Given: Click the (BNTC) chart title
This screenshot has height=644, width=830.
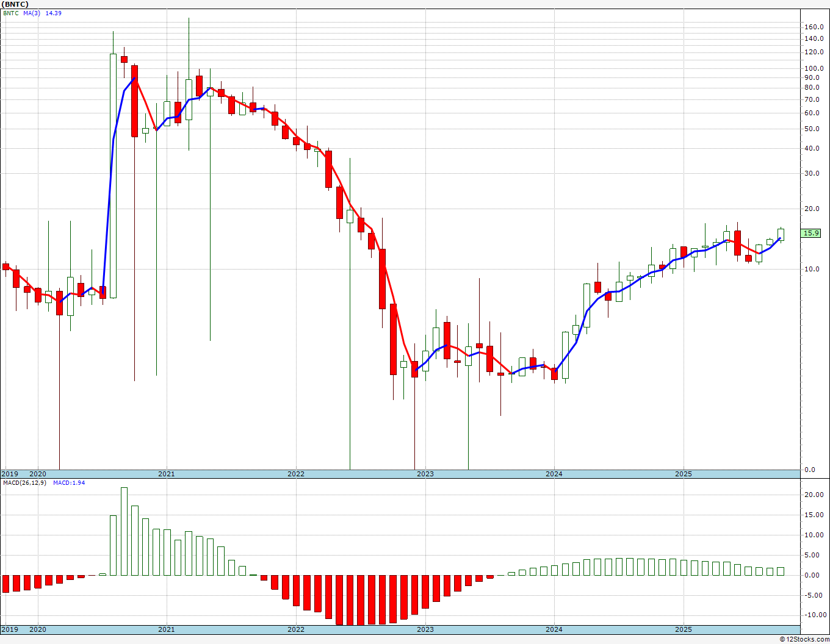Looking at the screenshot, I should pos(14,4).
